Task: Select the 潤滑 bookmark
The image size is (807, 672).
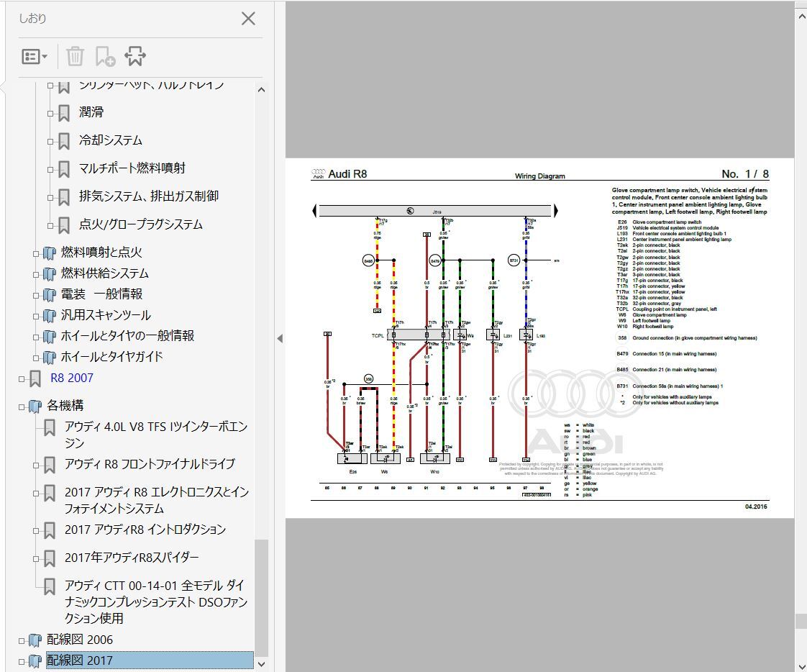Action: (91, 112)
